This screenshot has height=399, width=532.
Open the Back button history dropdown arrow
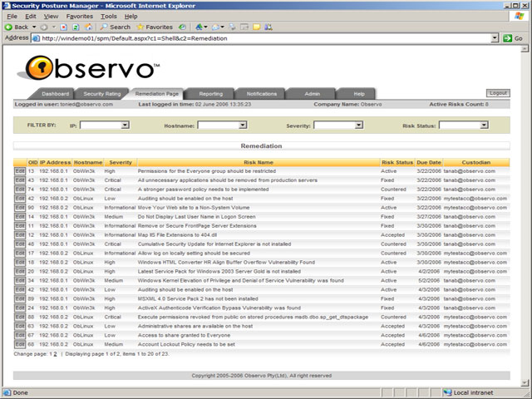point(34,27)
